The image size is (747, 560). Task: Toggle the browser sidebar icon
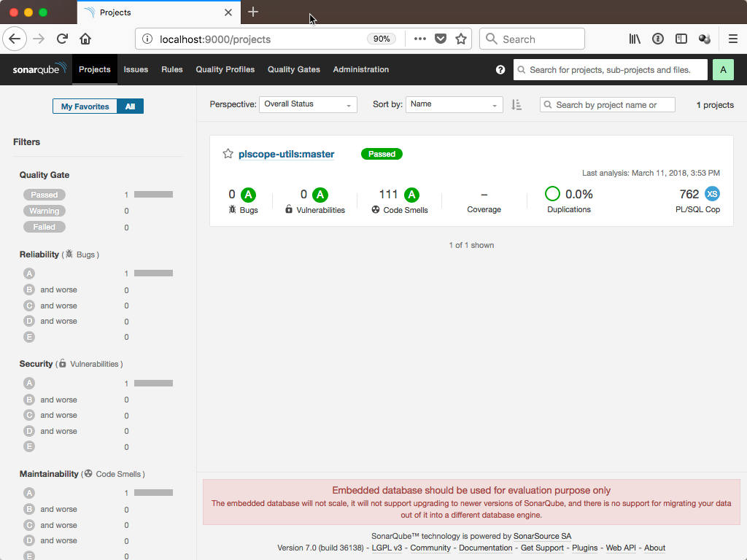[681, 39]
